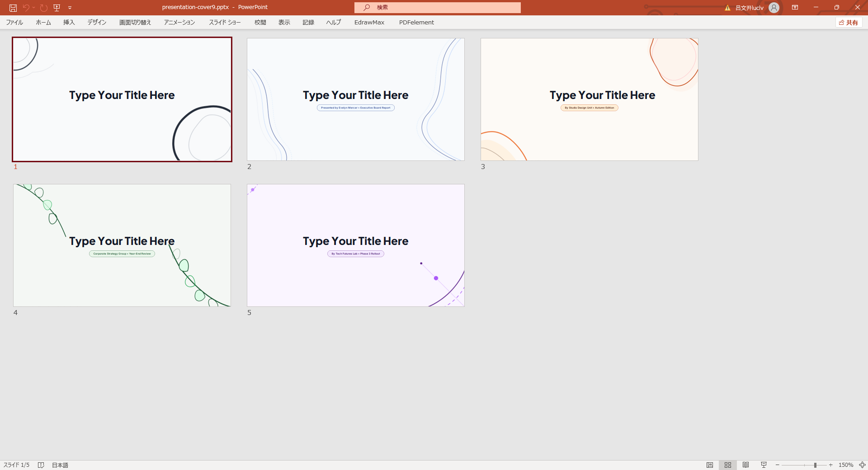868x470 pixels.
Task: Open ribbon display options icon
Action: [x=795, y=8]
